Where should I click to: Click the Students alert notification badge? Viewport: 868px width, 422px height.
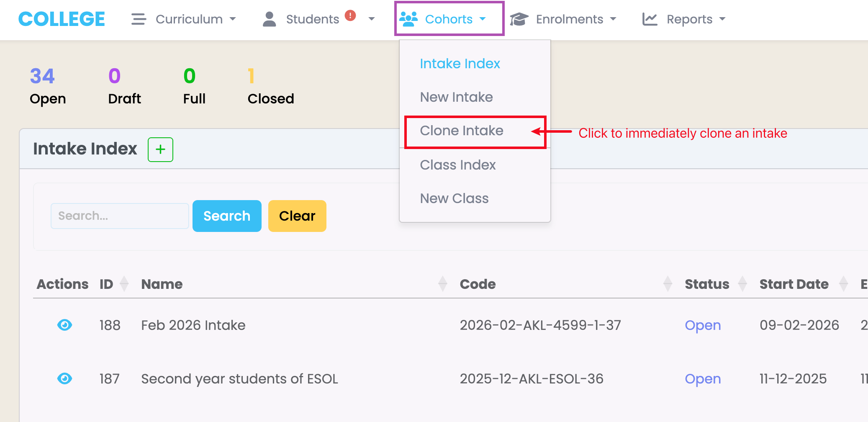[x=350, y=15]
